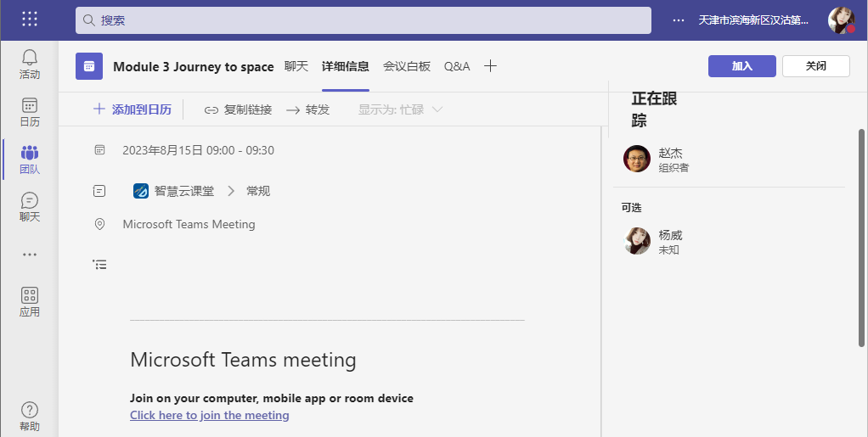Click the 未知 response status
Viewport: 868px width, 437px height.
(x=668, y=249)
